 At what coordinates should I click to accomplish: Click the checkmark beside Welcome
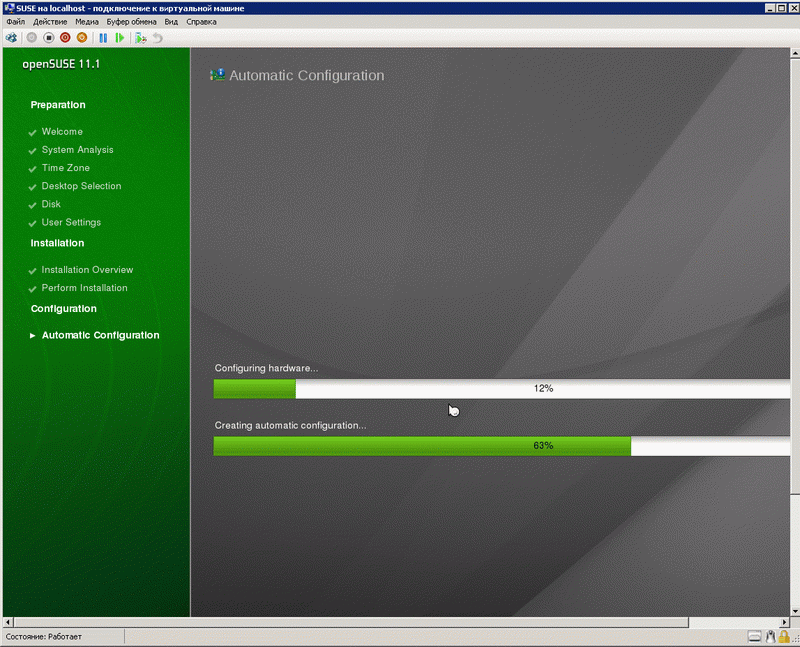[32, 133]
